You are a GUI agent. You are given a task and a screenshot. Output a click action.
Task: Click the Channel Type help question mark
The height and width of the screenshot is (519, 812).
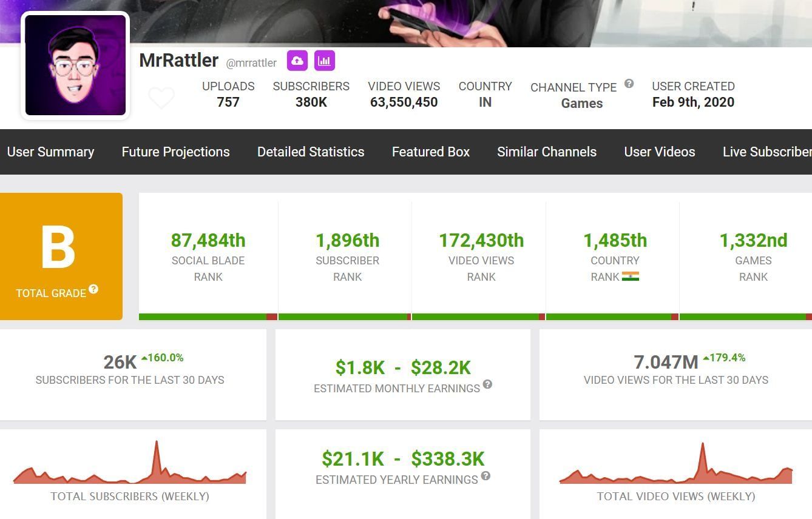(629, 84)
